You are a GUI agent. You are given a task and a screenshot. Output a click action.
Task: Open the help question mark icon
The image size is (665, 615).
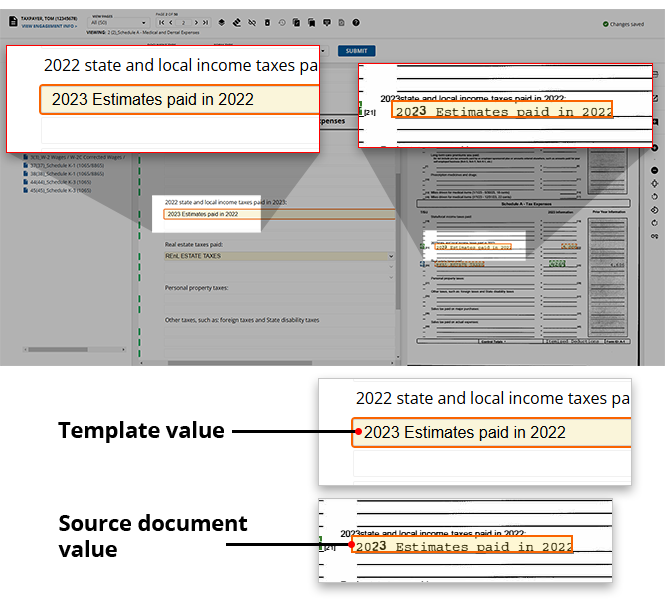tap(356, 22)
